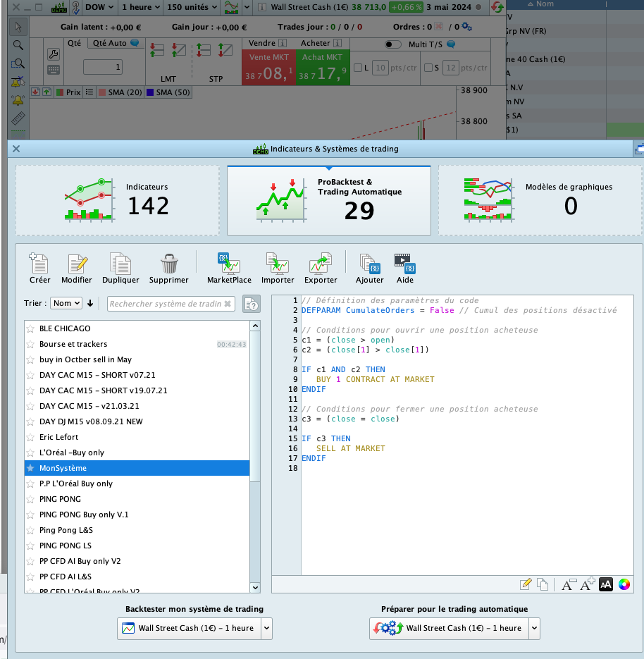This screenshot has width=644, height=659.
Task: Toggle the Multi T/S switch
Action: 393,44
